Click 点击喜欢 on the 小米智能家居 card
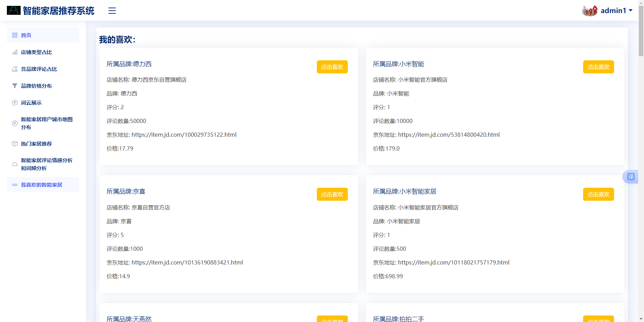This screenshot has height=322, width=644. (598, 194)
